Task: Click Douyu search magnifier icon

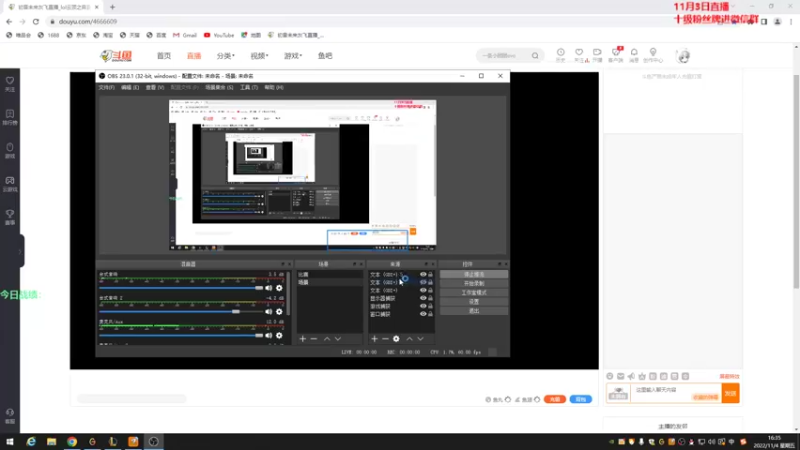Action: tap(535, 56)
